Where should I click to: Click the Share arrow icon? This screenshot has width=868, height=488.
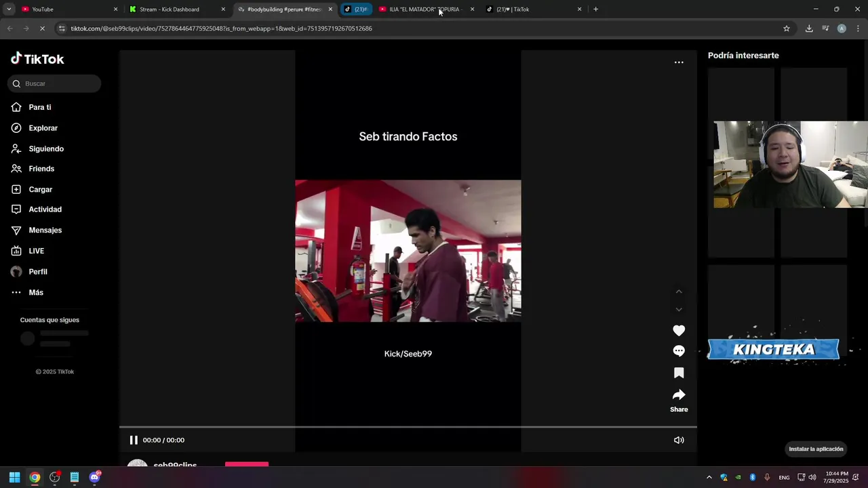pyautogui.click(x=679, y=394)
